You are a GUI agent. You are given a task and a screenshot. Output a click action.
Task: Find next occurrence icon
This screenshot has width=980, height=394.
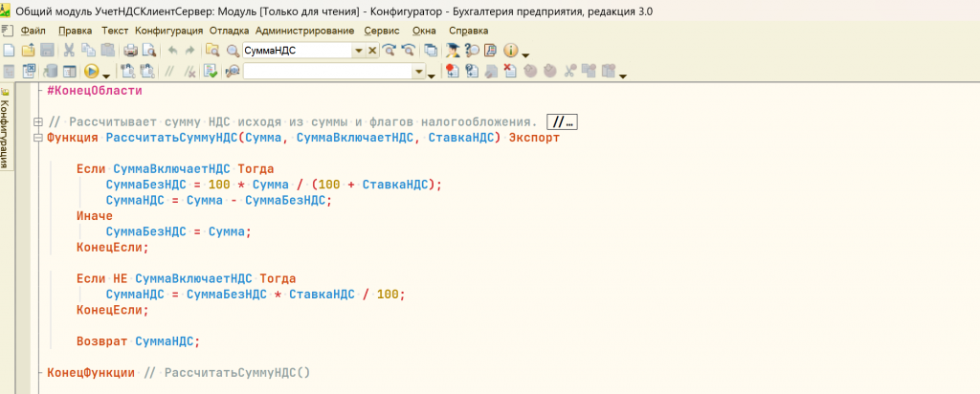[390, 51]
